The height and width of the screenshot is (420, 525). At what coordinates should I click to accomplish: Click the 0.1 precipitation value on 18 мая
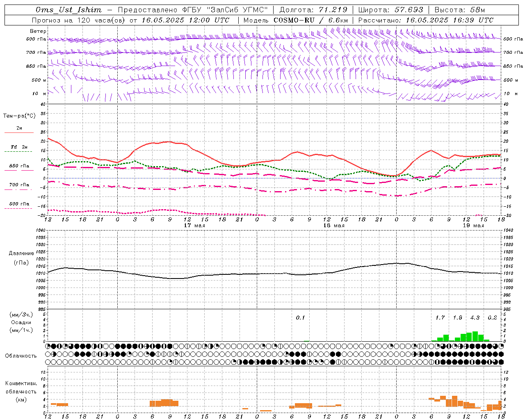click(301, 317)
